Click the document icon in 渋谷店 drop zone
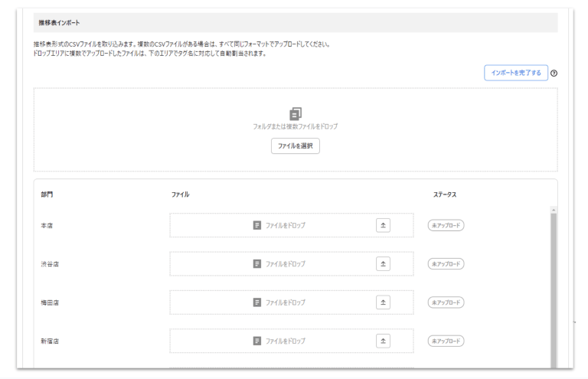This screenshot has height=379, width=588. pos(257,263)
